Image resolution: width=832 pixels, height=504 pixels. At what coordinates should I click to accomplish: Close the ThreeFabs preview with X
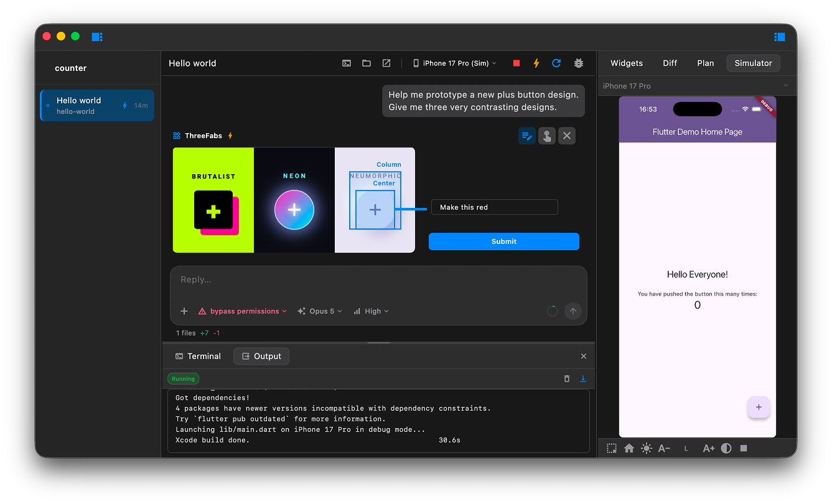coord(566,136)
